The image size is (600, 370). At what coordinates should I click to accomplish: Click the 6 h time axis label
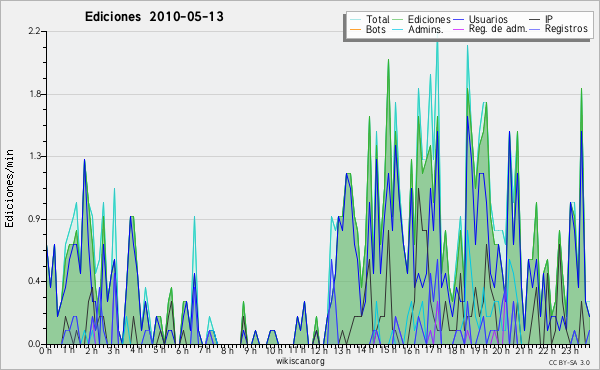pos(183,350)
